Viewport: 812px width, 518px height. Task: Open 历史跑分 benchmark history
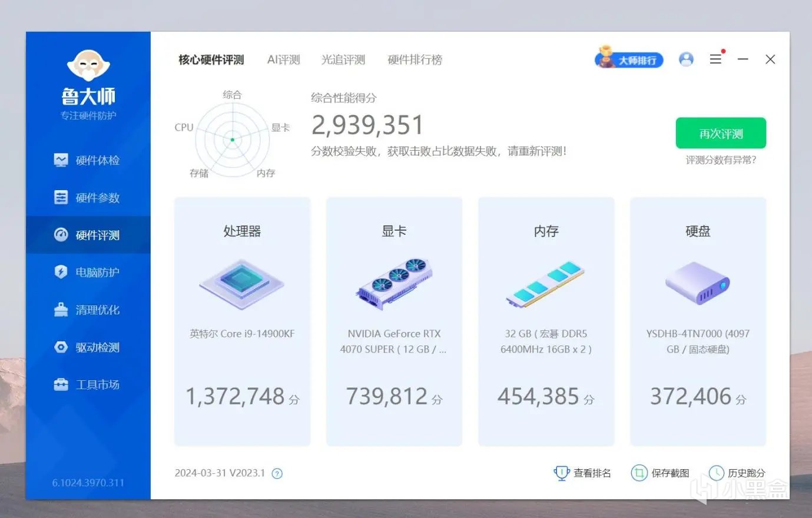click(737, 473)
